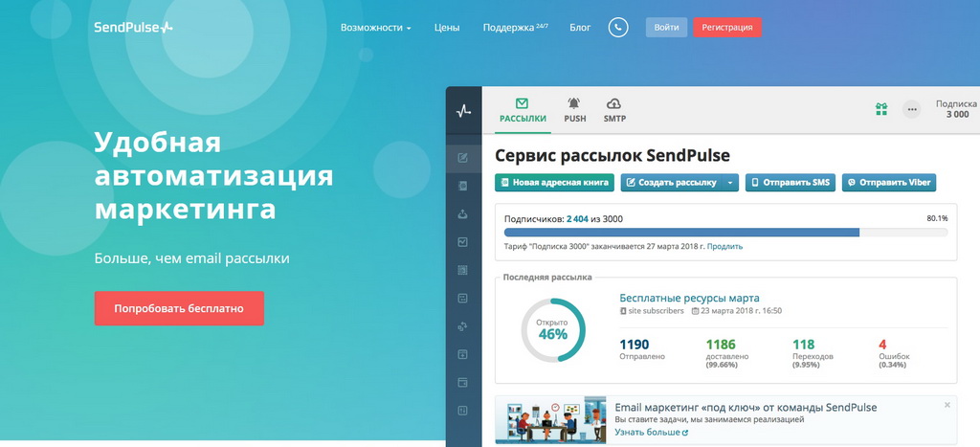Click the 80.1% percentage label
This screenshot has width=980, height=447.
point(937,219)
